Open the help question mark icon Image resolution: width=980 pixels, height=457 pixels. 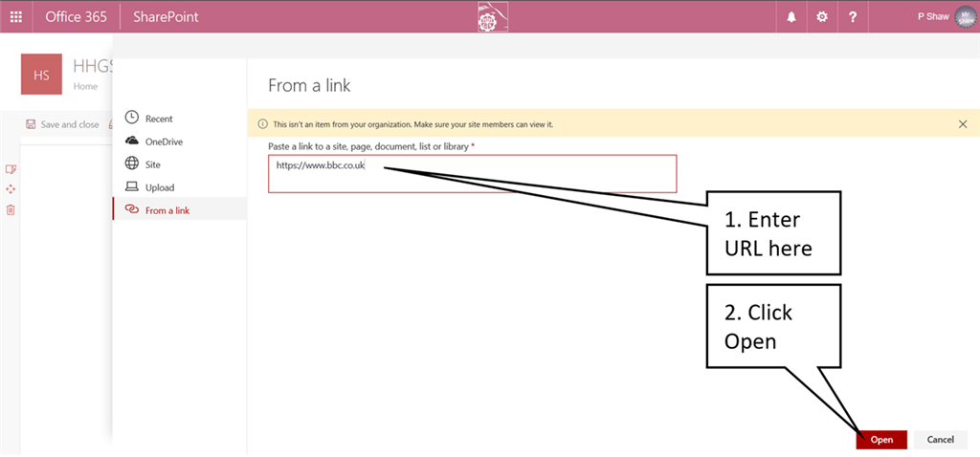pyautogui.click(x=853, y=17)
